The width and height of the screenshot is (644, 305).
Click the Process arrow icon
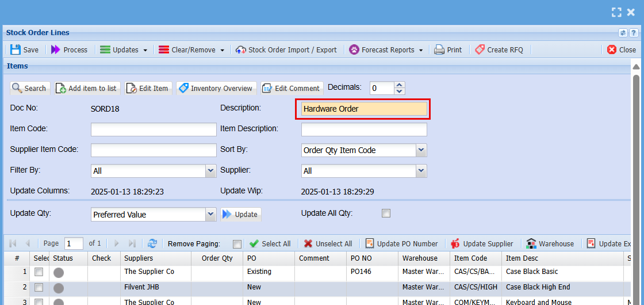(x=56, y=50)
